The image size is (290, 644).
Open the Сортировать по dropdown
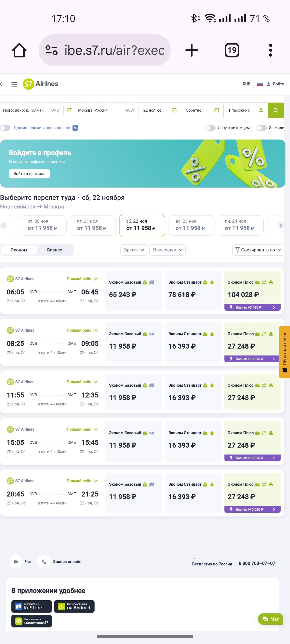tap(258, 250)
